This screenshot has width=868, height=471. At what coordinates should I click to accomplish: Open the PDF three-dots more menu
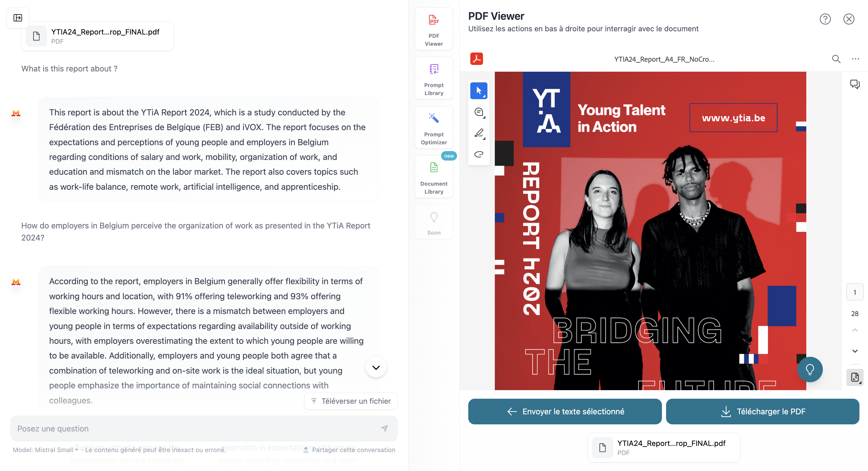pos(855,59)
